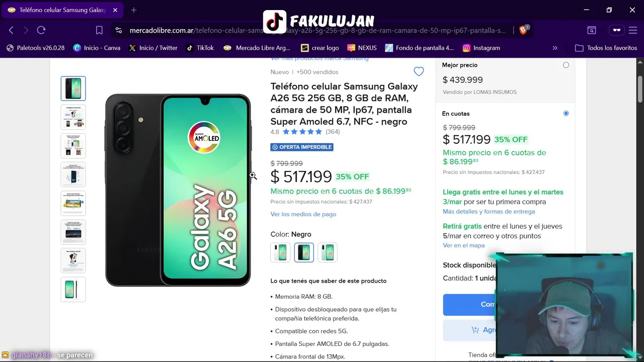Choose the light green color swatch
The width and height of the screenshot is (644, 362).
pyautogui.click(x=328, y=252)
